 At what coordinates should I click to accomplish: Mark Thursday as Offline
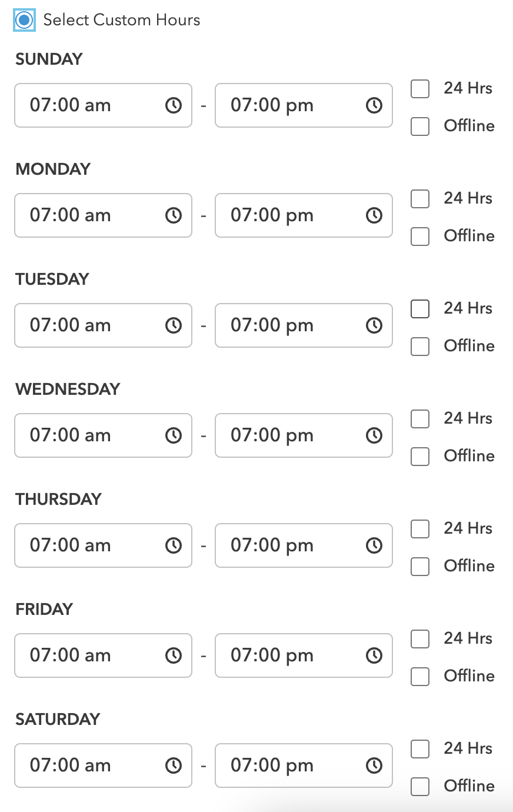[x=420, y=567]
